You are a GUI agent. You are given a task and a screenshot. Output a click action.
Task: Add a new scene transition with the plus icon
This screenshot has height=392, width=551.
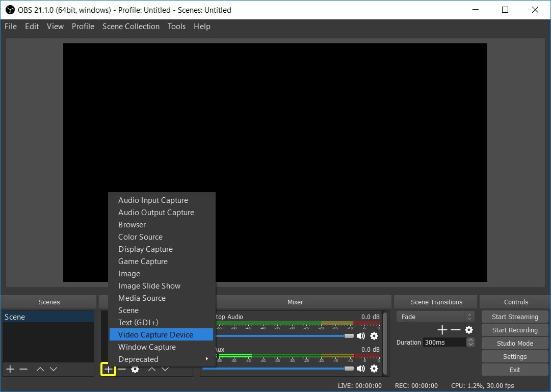442,330
